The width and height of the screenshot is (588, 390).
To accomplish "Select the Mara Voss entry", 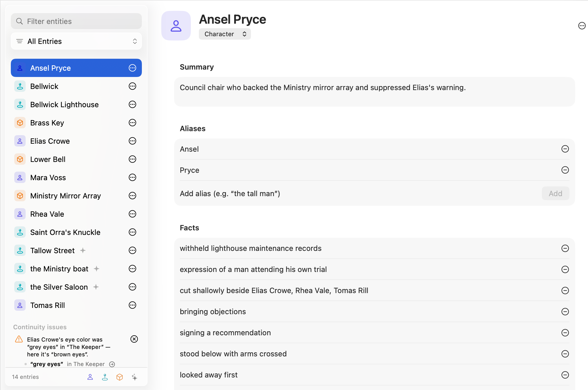I will click(x=76, y=177).
